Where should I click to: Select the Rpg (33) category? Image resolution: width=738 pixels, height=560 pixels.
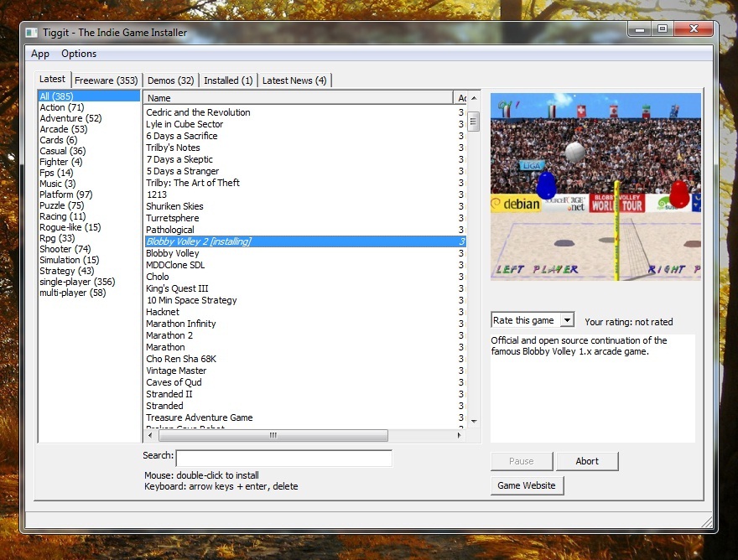pos(89,238)
